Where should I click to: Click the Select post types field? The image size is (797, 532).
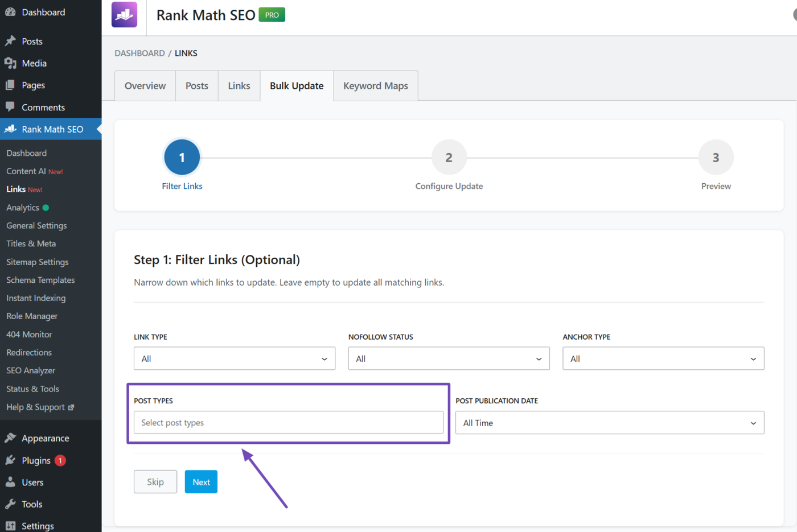point(288,422)
